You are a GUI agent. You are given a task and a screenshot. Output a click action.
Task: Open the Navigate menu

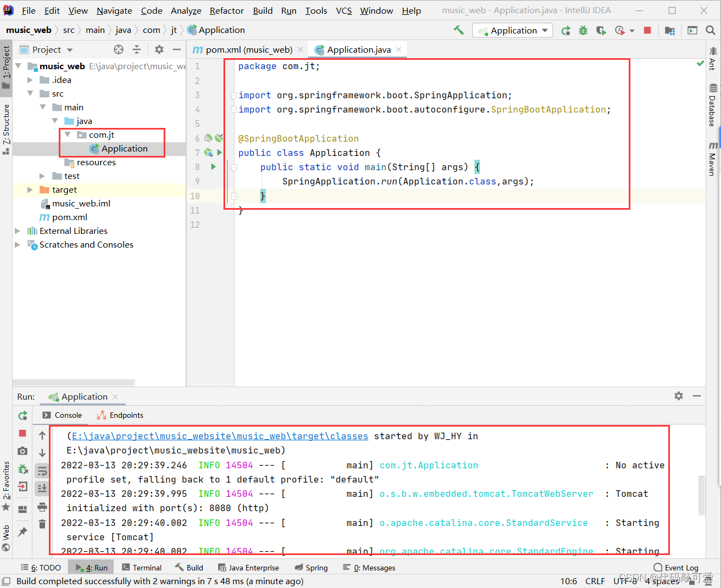(114, 10)
